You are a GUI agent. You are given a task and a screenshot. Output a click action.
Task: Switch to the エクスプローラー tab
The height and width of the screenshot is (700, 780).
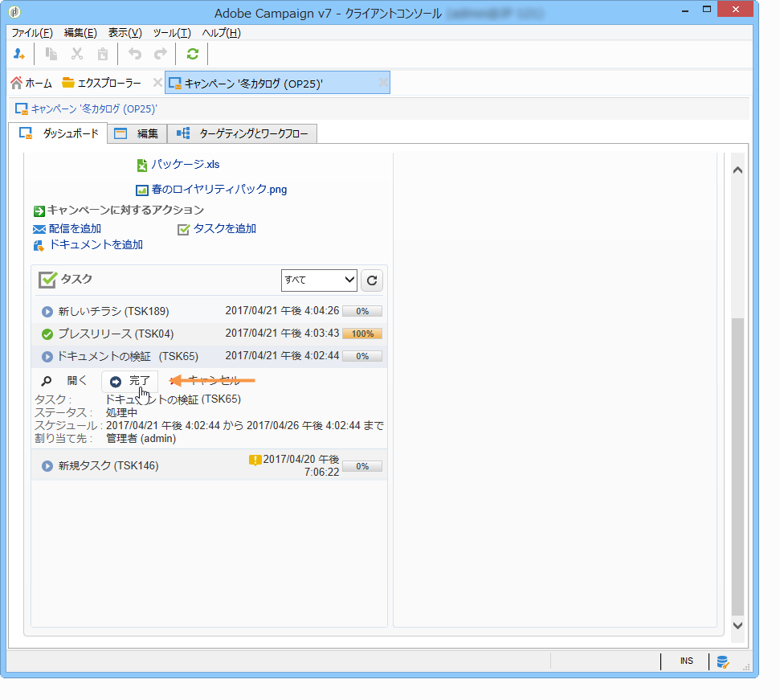pyautogui.click(x=101, y=83)
